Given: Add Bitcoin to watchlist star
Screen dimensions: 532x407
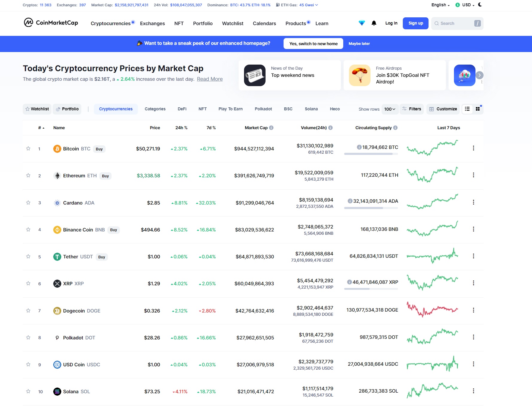Looking at the screenshot, I should tap(28, 149).
